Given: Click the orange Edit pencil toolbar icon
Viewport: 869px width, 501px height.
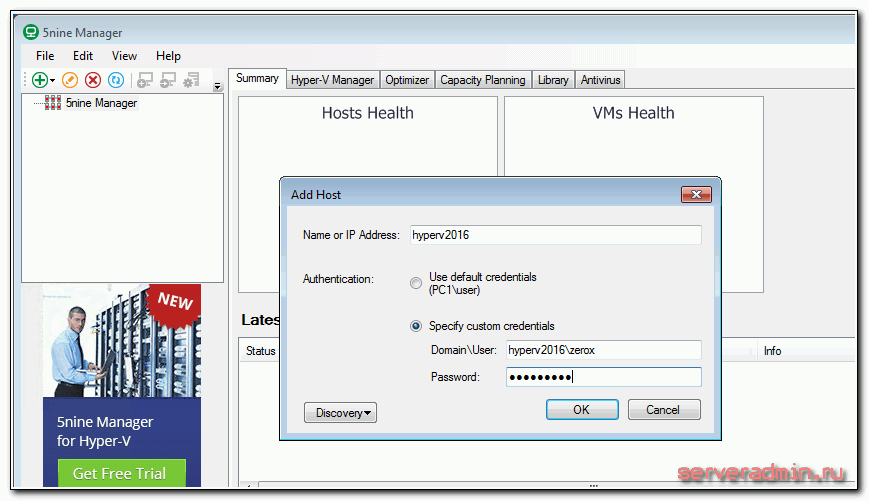Looking at the screenshot, I should pos(69,80).
